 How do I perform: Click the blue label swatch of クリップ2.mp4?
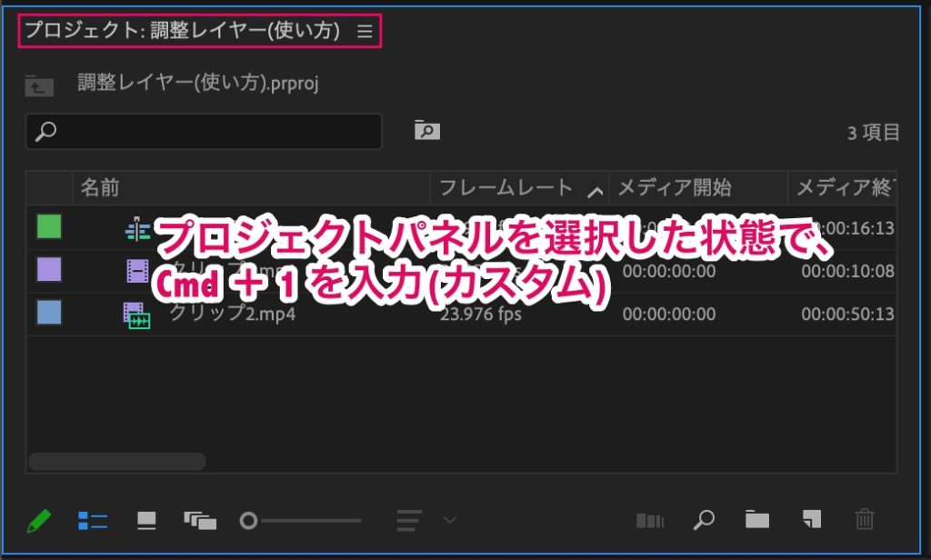[x=49, y=313]
